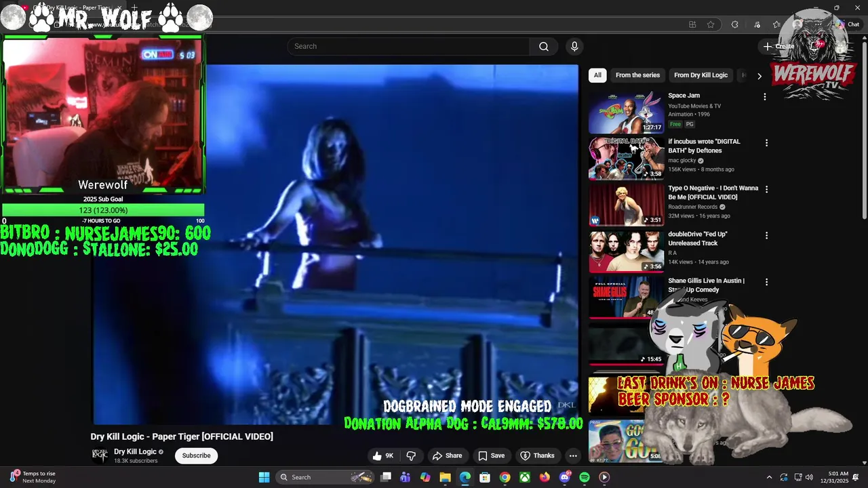Open the notifications bell in system tray
868x488 pixels.
856,477
